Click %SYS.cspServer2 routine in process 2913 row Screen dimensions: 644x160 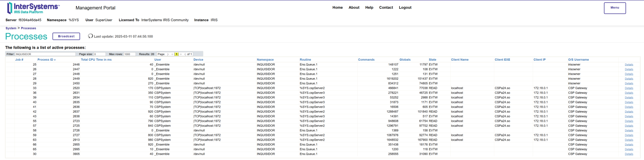[x=312, y=140]
